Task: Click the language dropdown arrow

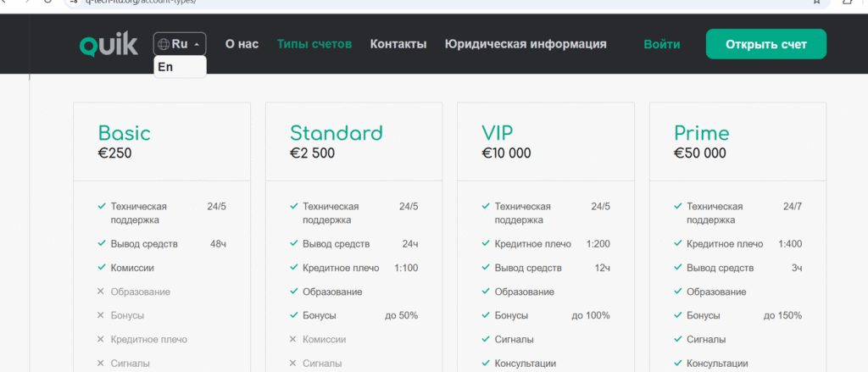Action: [x=197, y=44]
